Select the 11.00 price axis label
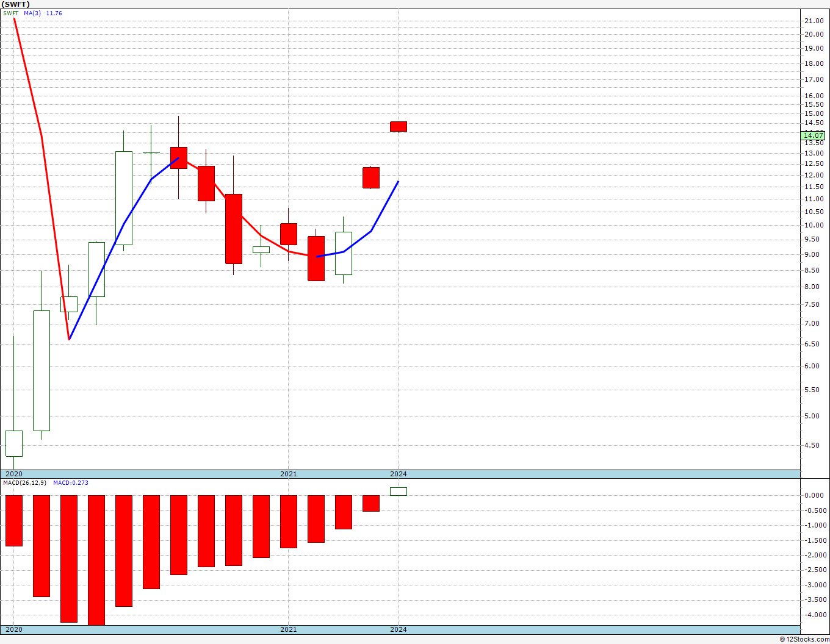The height and width of the screenshot is (644, 830). coord(814,199)
